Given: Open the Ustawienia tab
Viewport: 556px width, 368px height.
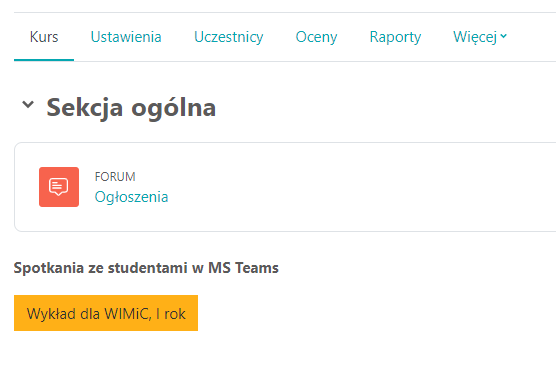Looking at the screenshot, I should 126,37.
